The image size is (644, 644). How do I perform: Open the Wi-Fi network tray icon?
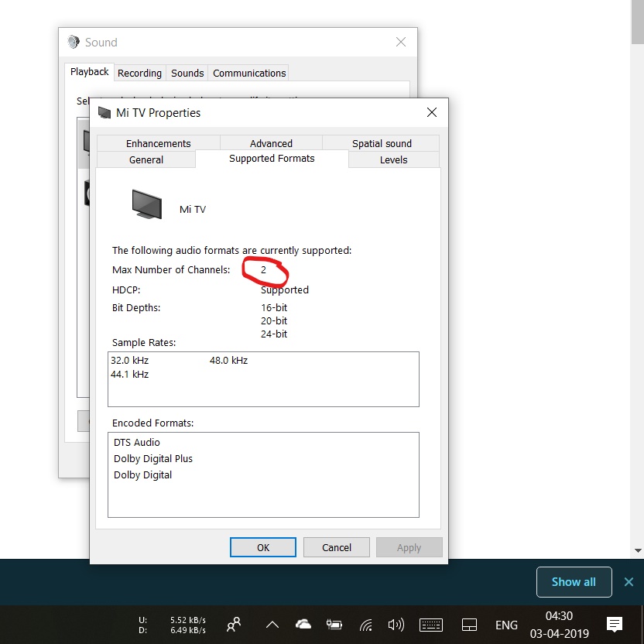click(365, 625)
